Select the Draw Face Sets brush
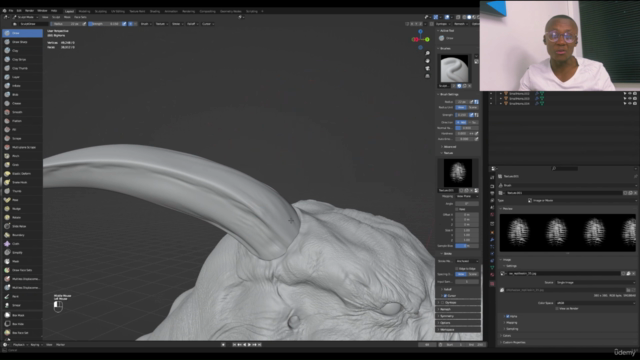This screenshot has height=360, width=640. (x=22, y=270)
